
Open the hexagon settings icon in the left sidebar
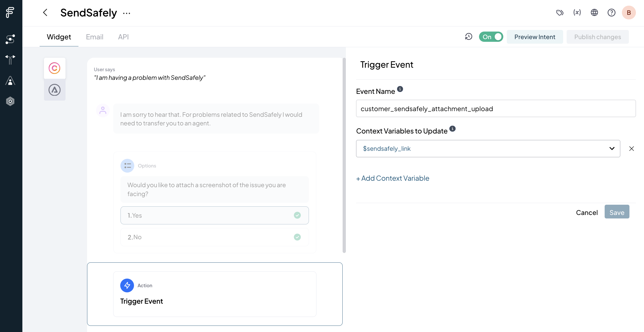[10, 101]
